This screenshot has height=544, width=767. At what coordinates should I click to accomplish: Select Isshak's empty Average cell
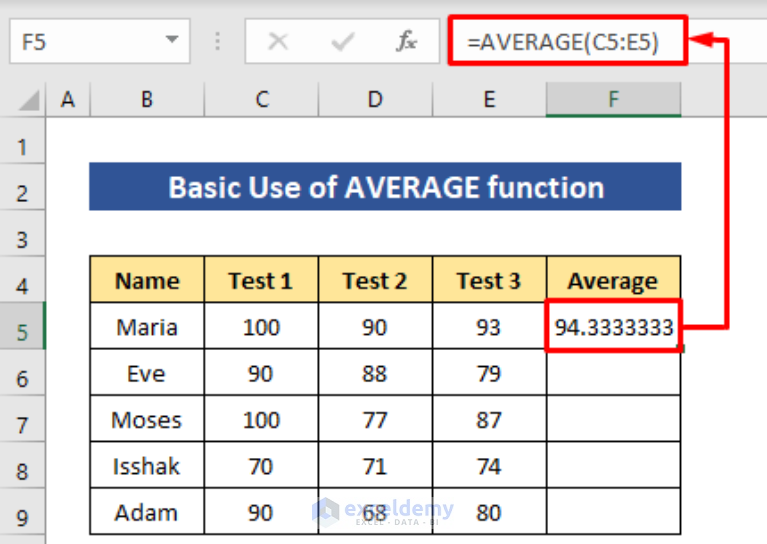613,465
